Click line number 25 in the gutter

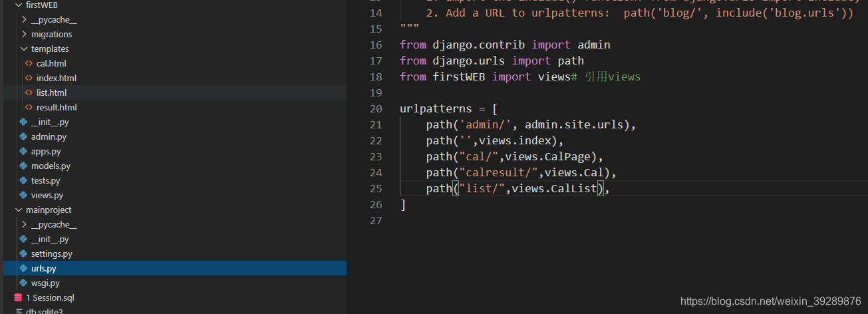coord(375,188)
